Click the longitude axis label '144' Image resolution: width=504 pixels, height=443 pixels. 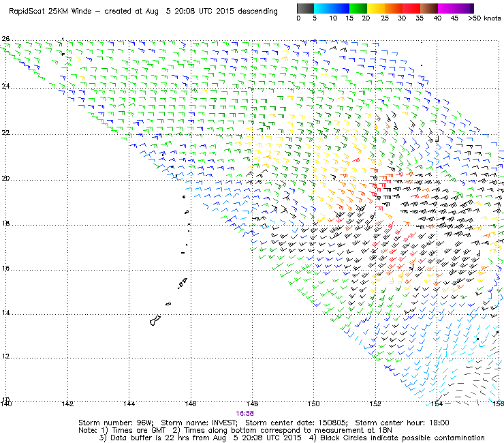pyautogui.click(x=129, y=403)
